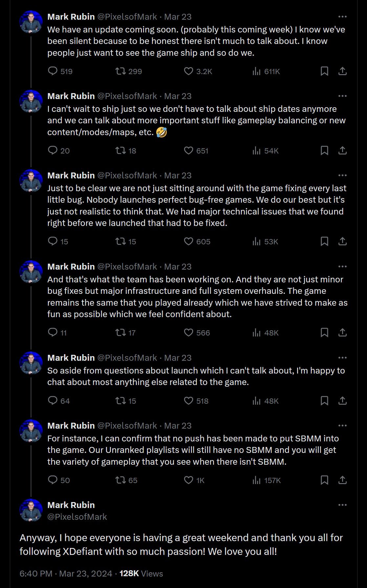
Task: Open the @PixelsofMark handle on last tweet
Action: (77, 517)
